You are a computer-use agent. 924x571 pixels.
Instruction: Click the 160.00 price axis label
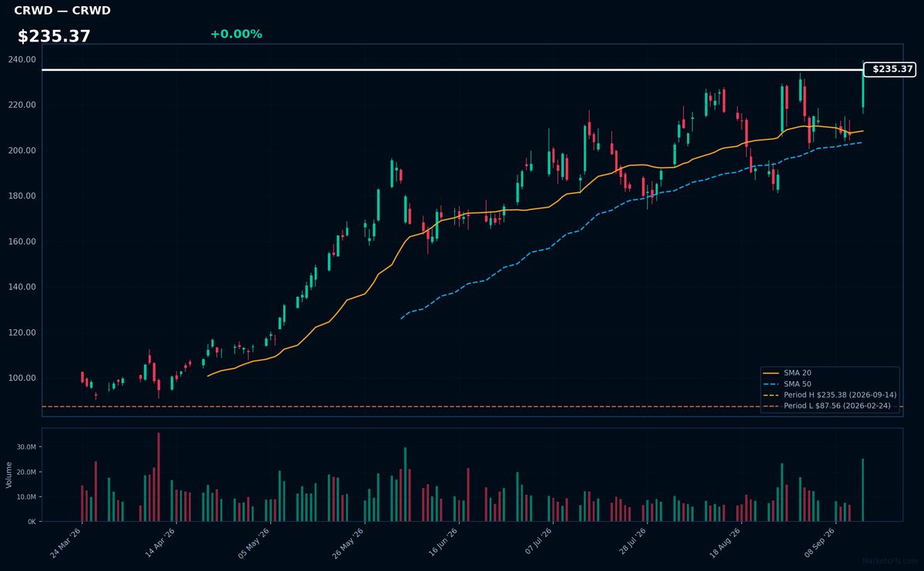pos(22,242)
